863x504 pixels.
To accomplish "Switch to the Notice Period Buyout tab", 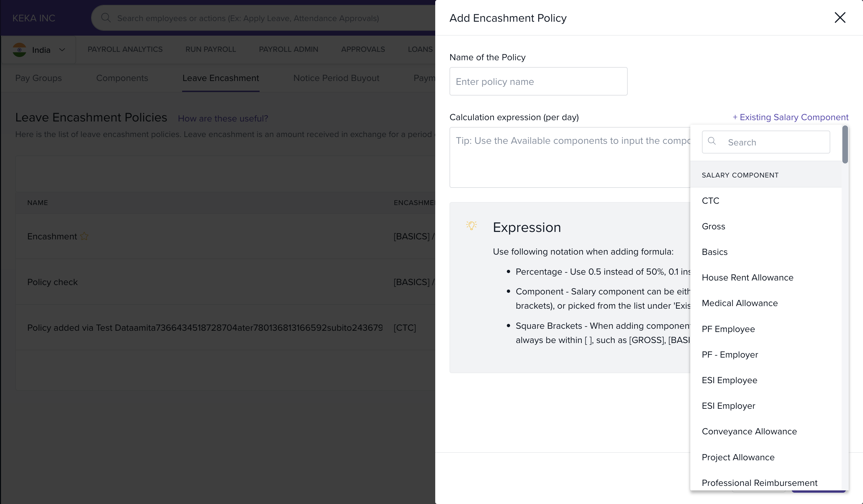I will (336, 78).
